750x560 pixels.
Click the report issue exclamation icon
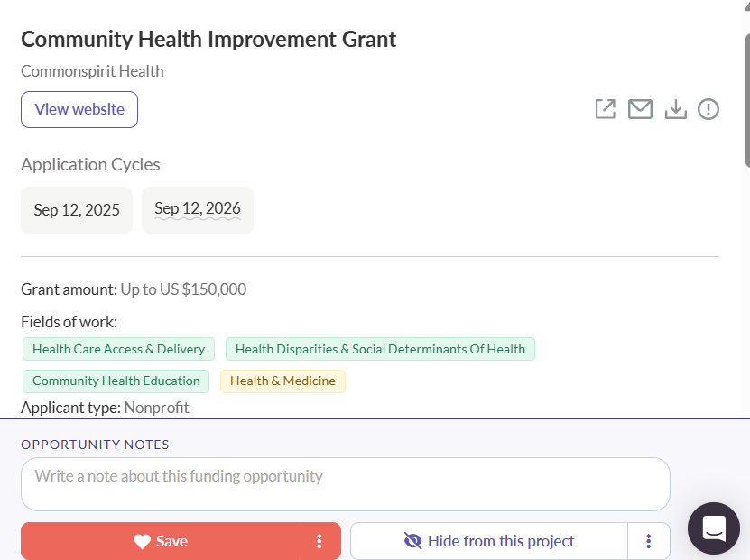(708, 109)
